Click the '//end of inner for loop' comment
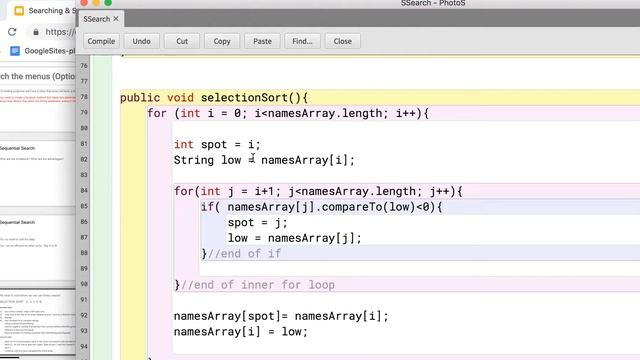The width and height of the screenshot is (640, 360). tap(258, 285)
